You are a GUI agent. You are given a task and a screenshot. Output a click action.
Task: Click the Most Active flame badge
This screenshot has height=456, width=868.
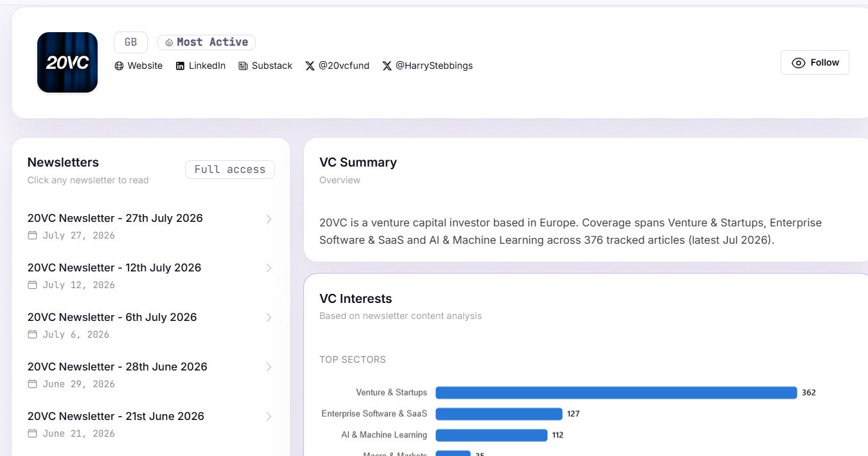pyautogui.click(x=206, y=42)
